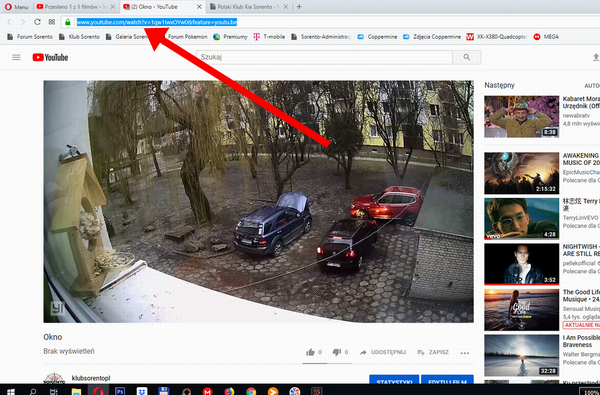Open AWAKENING music thumbnail 2:15:32
Screen dimensions: 600x395
tap(522, 173)
